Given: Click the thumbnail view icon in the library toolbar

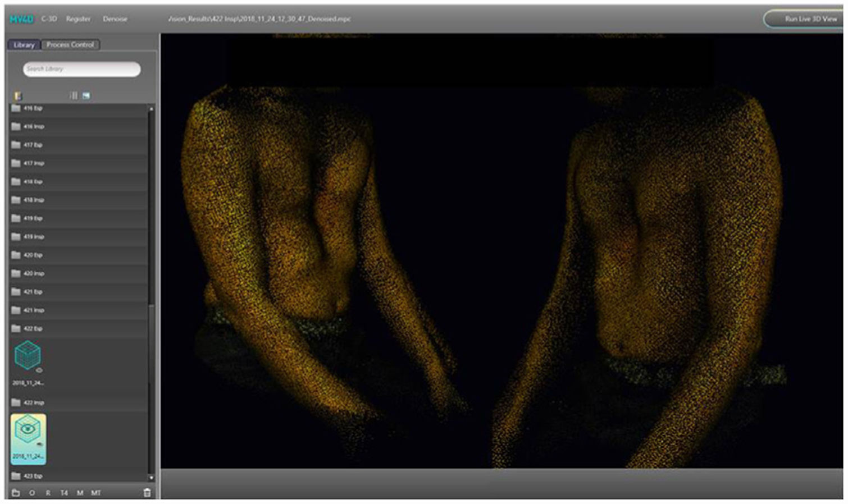Looking at the screenshot, I should point(86,96).
